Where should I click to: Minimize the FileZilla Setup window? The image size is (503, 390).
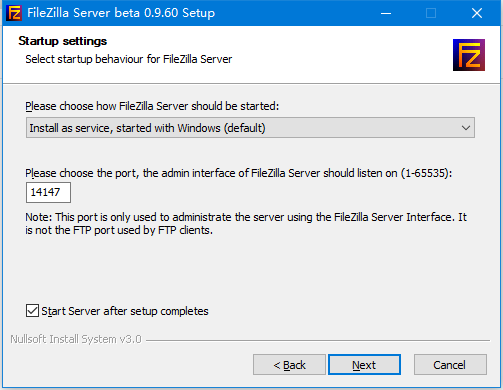(x=386, y=13)
